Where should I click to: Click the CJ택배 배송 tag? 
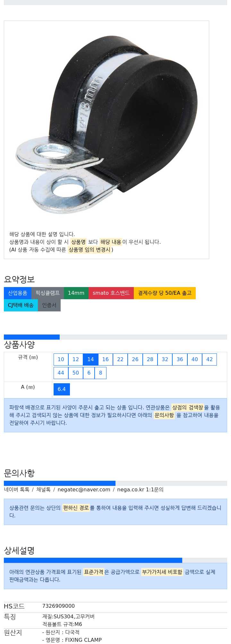(x=21, y=305)
